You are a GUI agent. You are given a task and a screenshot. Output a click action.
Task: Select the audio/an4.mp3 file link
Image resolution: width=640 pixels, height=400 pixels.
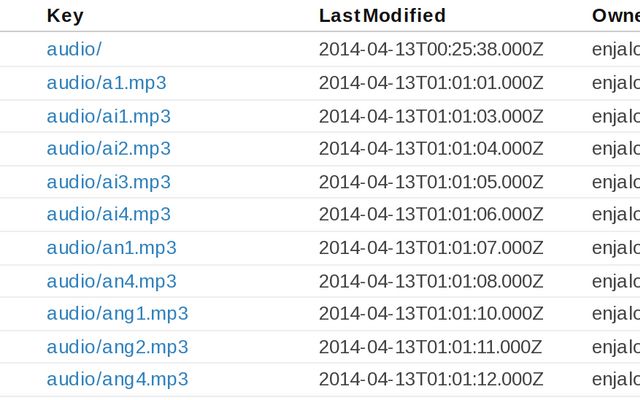111,281
